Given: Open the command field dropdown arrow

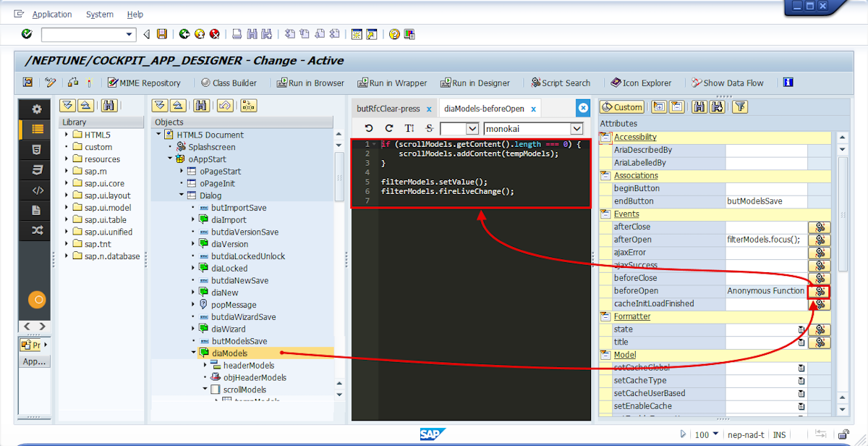Looking at the screenshot, I should click(130, 34).
